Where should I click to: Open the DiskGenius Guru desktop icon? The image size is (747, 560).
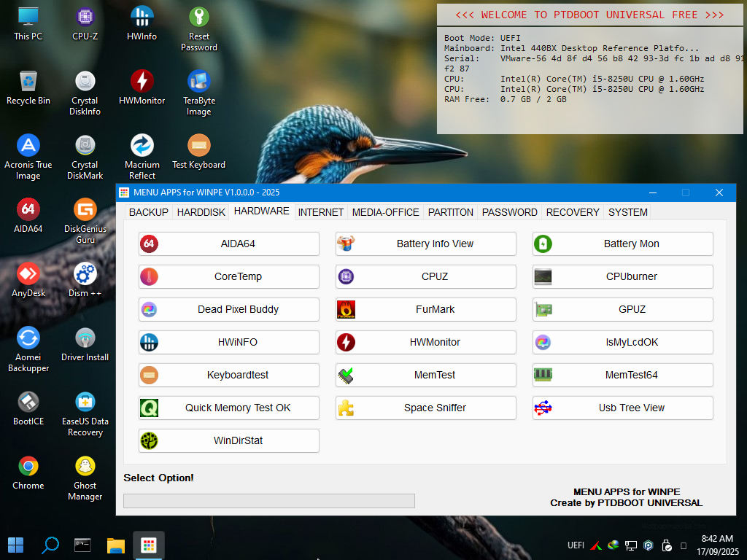point(85,210)
